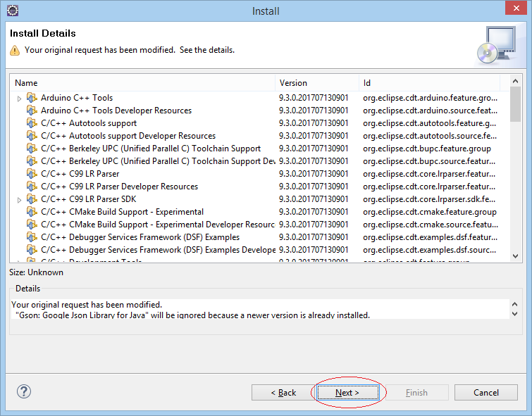Click icon of Autotools support Developer Resources row

tap(32, 136)
